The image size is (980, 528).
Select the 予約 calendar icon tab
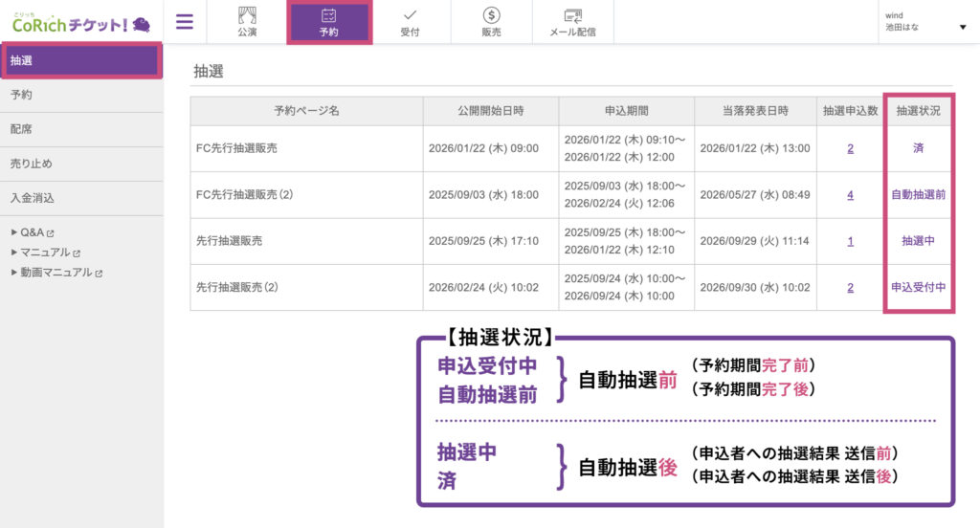coord(329,23)
